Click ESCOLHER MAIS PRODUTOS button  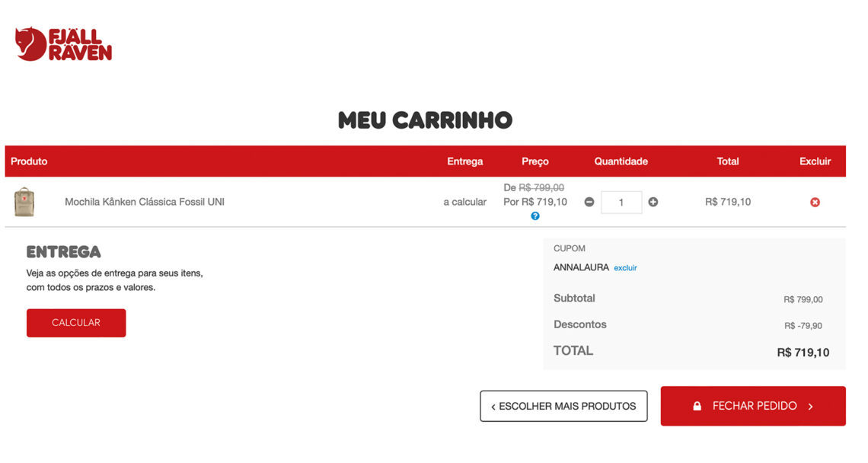tap(563, 406)
